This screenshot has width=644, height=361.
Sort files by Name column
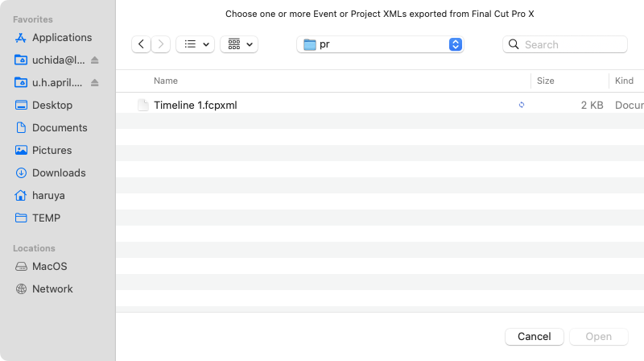[x=166, y=81]
